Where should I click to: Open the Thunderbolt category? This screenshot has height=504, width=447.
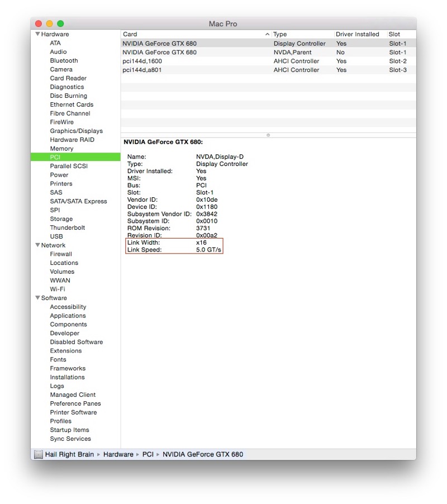(x=68, y=227)
